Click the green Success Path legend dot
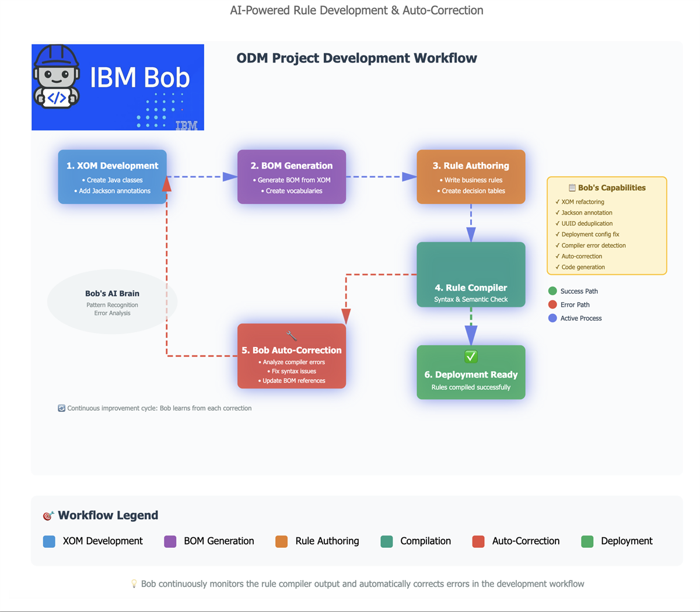Viewport: 700px width, 612px height. click(x=552, y=291)
